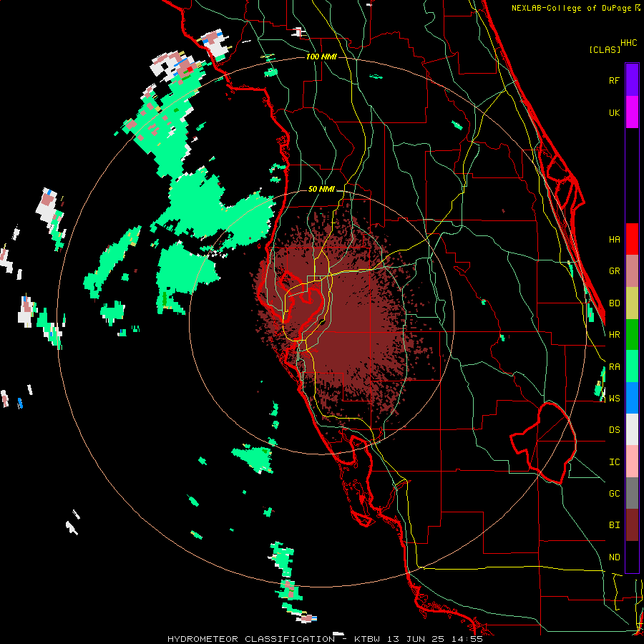Click the HR dark green legend swatch

tap(632, 334)
